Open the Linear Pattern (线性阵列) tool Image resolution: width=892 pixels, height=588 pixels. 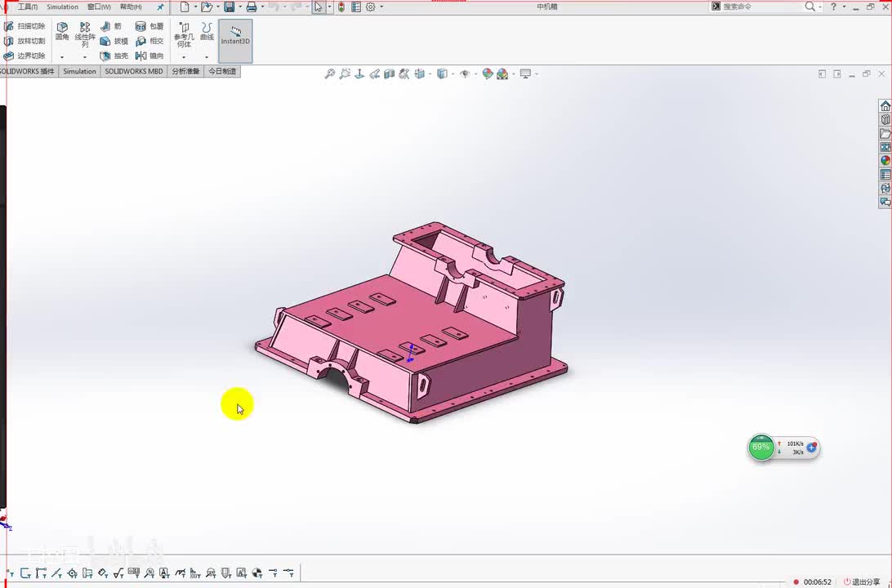tap(85, 34)
